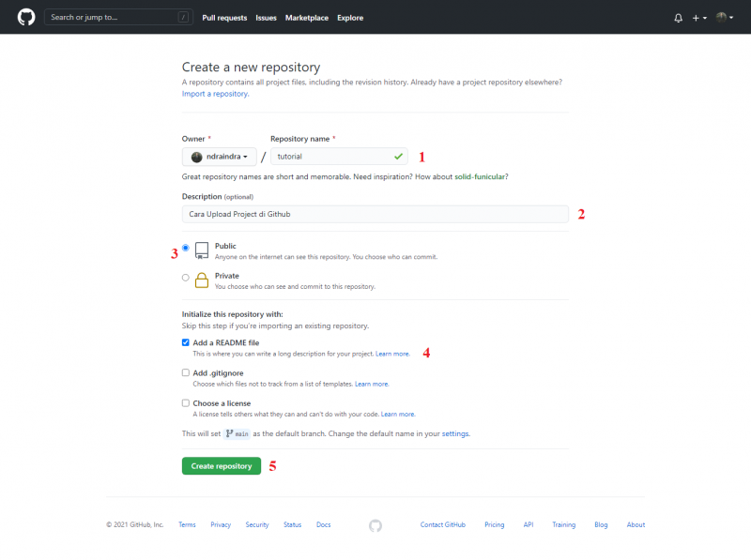Select the Private radio button
The height and width of the screenshot is (560, 751).
[x=186, y=278]
